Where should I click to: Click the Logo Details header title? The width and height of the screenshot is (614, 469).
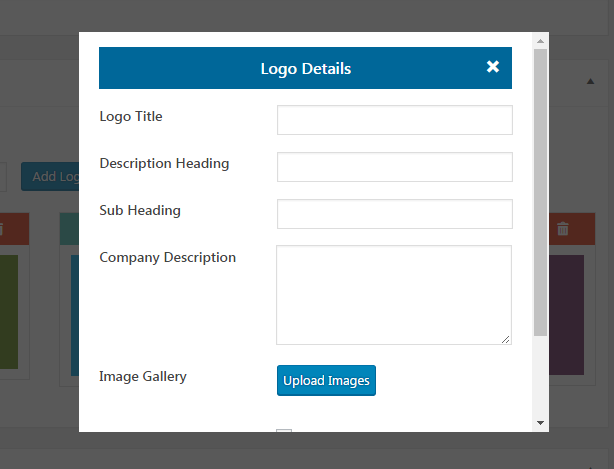306,69
